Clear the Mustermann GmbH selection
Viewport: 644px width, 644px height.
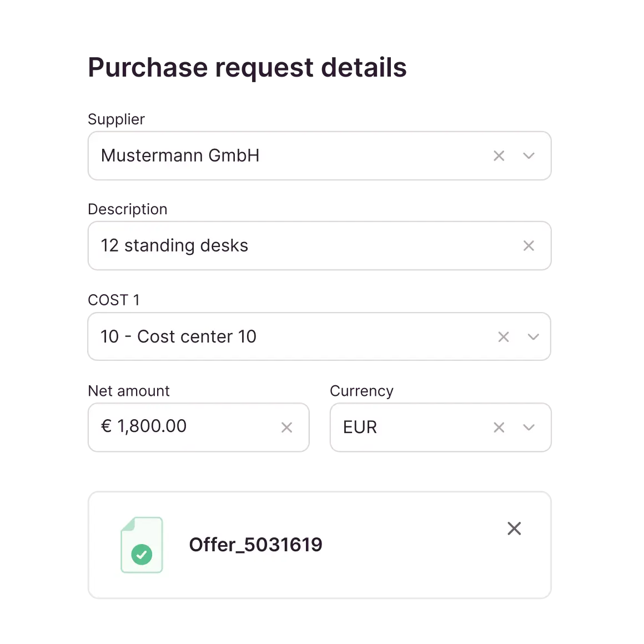pos(499,156)
